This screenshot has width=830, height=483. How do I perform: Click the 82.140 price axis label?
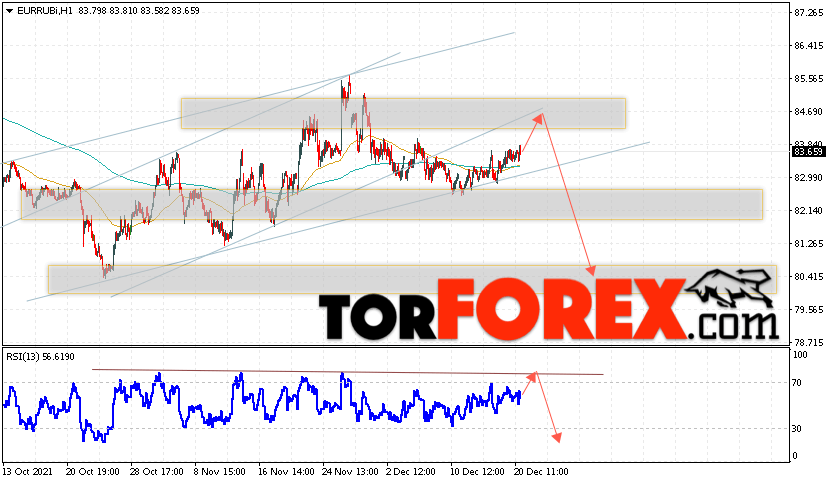[809, 211]
